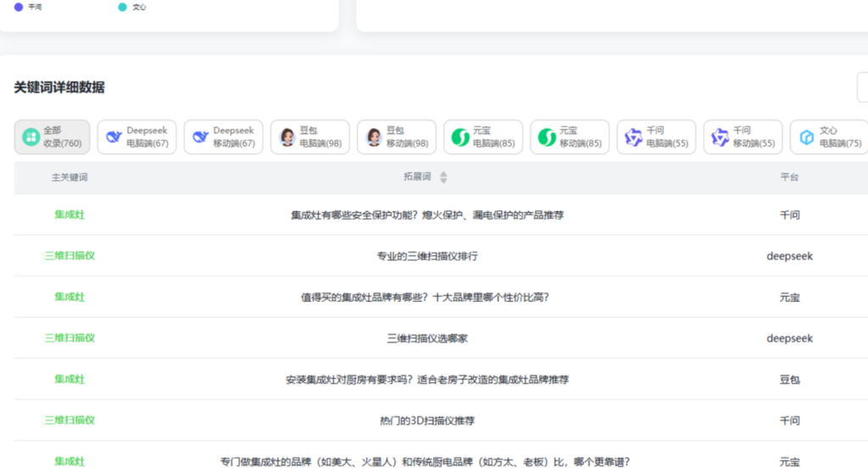Viewport: 868px width, 474px height.
Task: Click the Deepseek 电脑端 whale icon
Action: coord(114,137)
